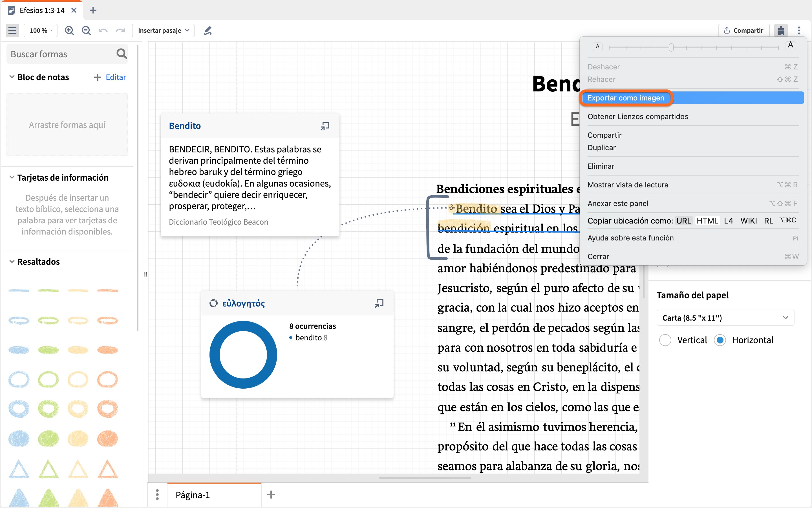Pick the blue triangle outline shape
812x508 pixels.
[19, 469]
